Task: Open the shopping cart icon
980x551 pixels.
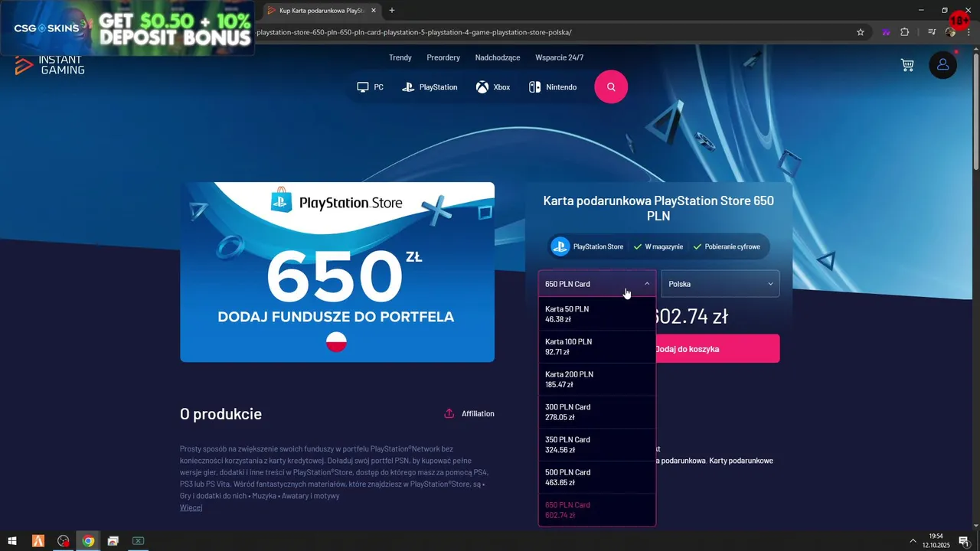Action: 907,65
